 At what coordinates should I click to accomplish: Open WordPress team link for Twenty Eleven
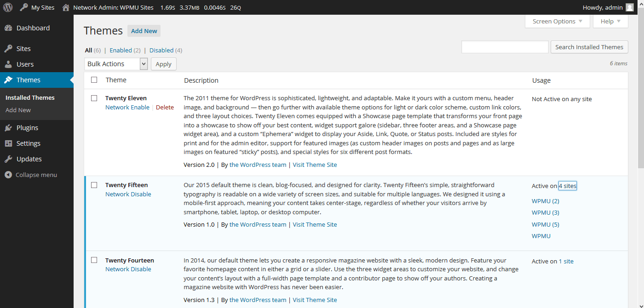click(x=258, y=165)
